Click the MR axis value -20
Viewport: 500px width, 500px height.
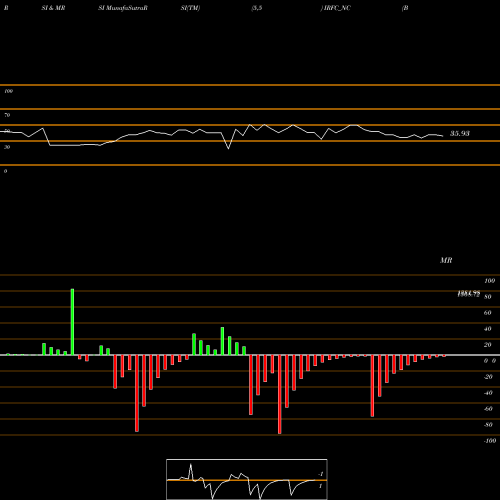(x=488, y=377)
